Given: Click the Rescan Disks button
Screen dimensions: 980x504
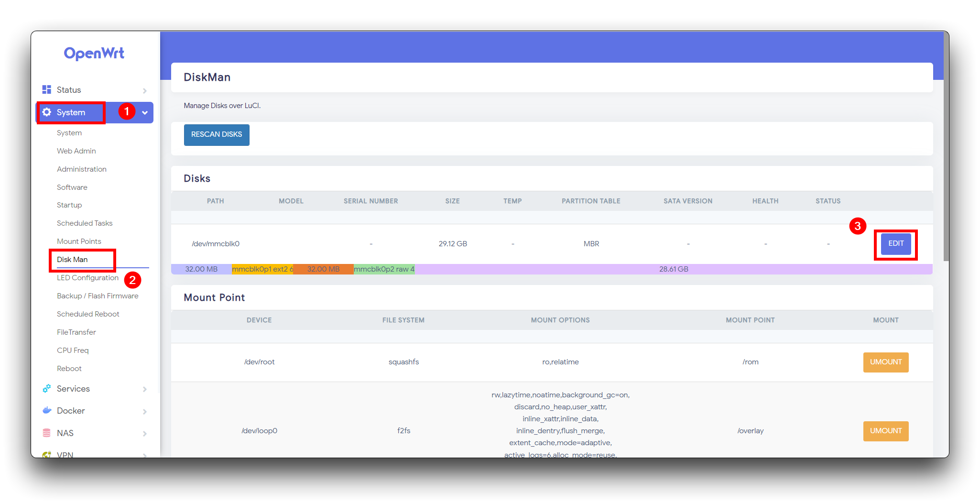Looking at the screenshot, I should pyautogui.click(x=217, y=135).
